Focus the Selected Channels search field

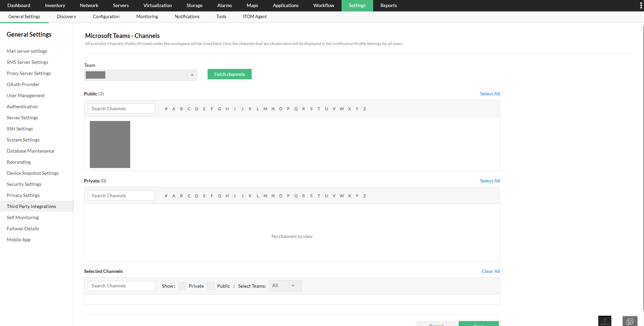(121, 286)
